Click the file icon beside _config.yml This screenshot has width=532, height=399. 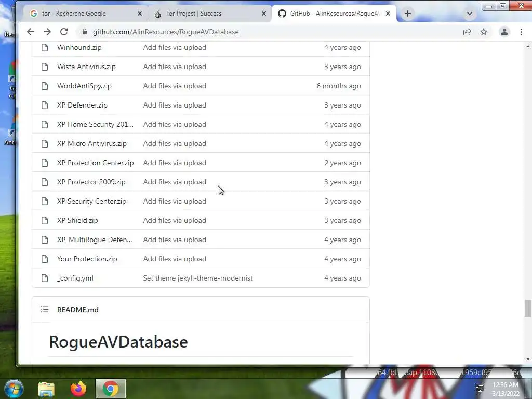45,278
